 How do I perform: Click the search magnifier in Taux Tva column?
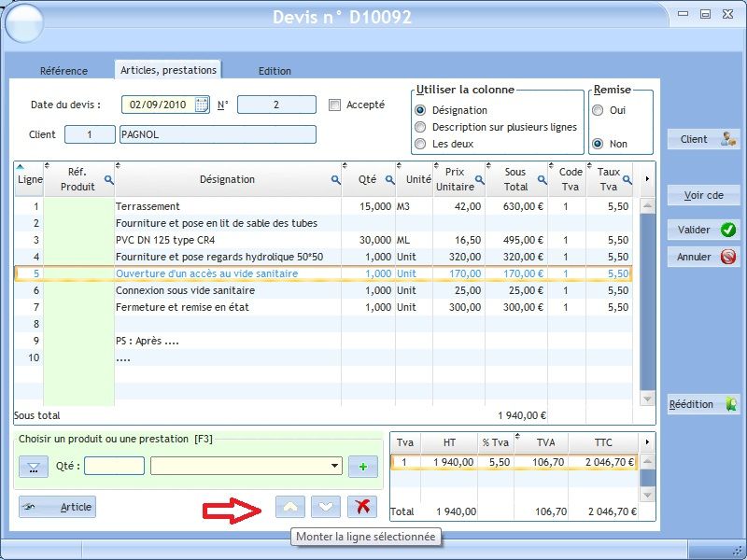click(627, 179)
